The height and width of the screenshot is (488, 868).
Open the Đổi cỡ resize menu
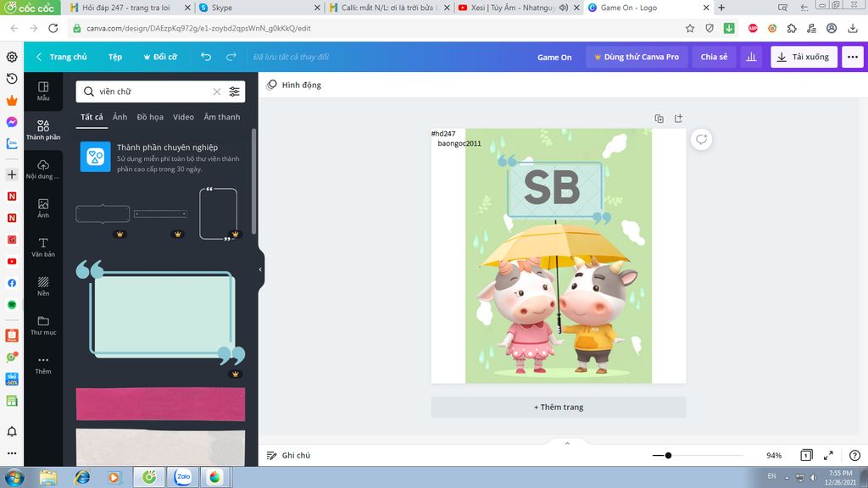(x=160, y=57)
